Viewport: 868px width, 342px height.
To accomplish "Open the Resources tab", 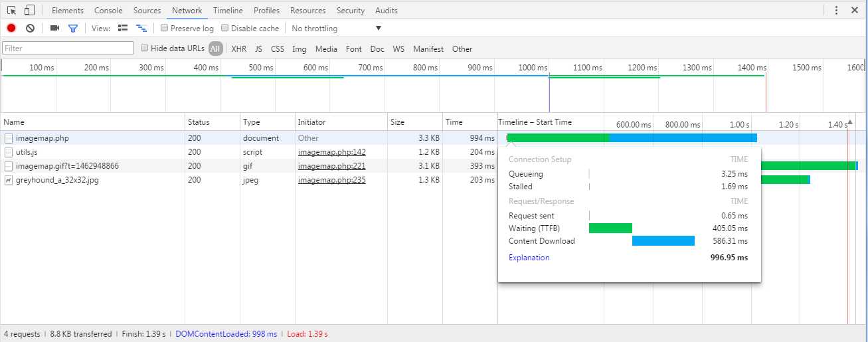I will coord(308,11).
